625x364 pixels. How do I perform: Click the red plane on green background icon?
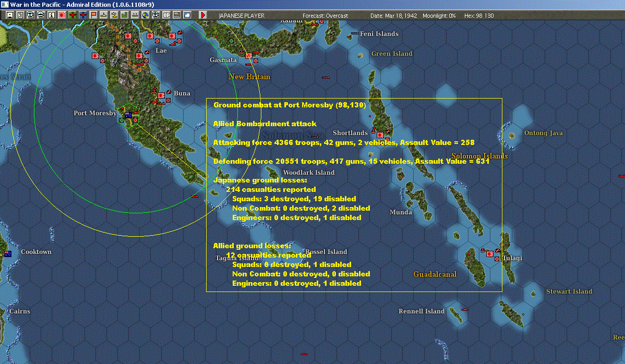(73, 15)
